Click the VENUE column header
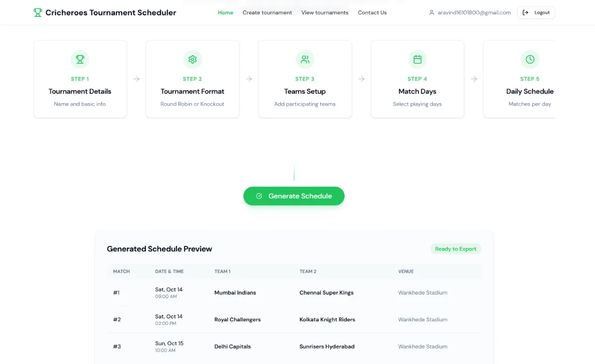This screenshot has height=364, width=595. [x=406, y=271]
